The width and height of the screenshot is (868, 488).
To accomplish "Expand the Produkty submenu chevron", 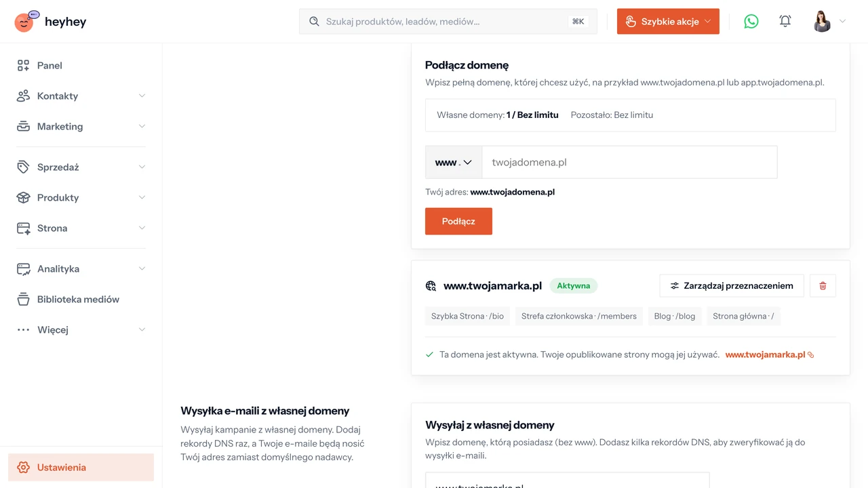I will [x=142, y=198].
